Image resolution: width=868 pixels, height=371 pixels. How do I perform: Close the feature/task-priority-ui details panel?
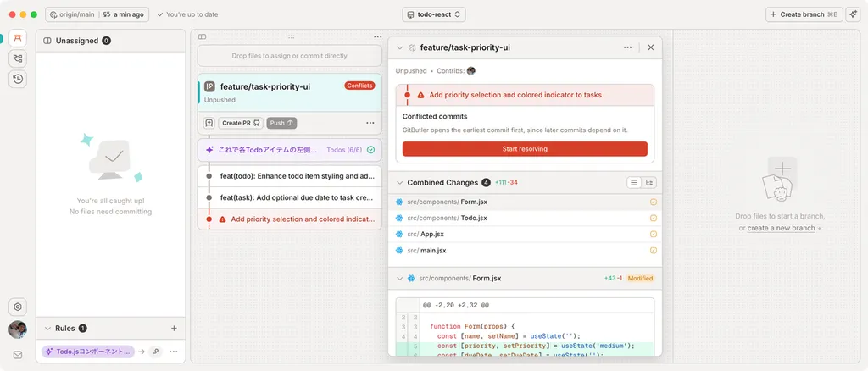point(650,47)
